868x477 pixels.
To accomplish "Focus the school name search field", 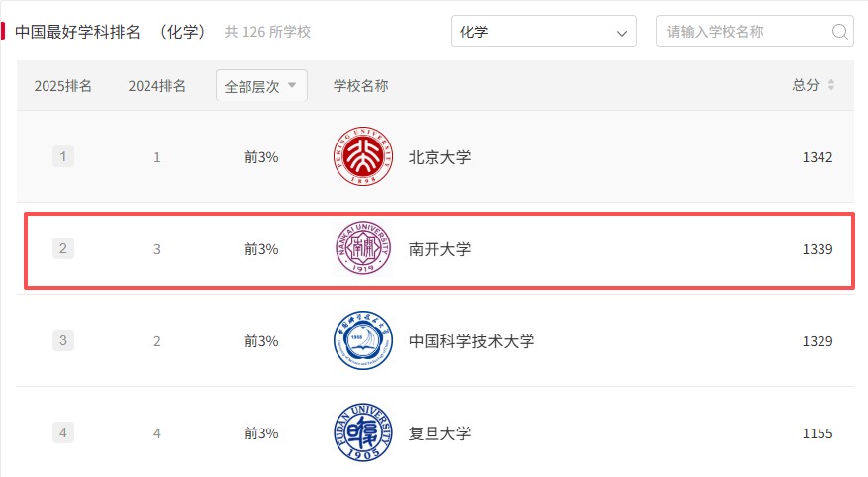I will tap(744, 32).
